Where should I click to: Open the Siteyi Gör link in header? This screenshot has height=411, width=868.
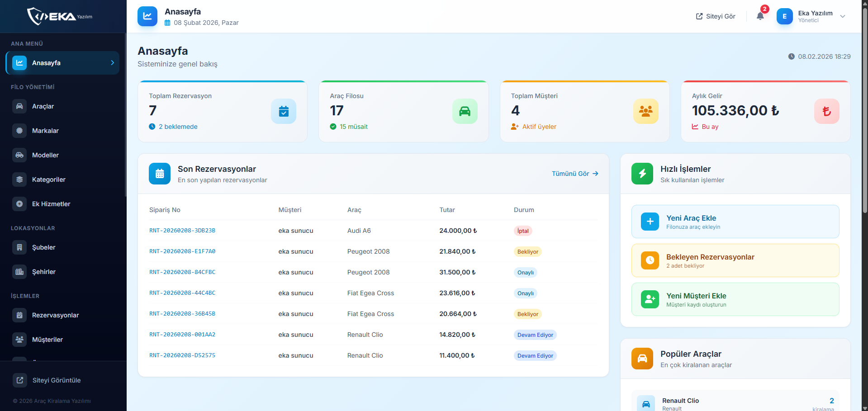click(716, 16)
